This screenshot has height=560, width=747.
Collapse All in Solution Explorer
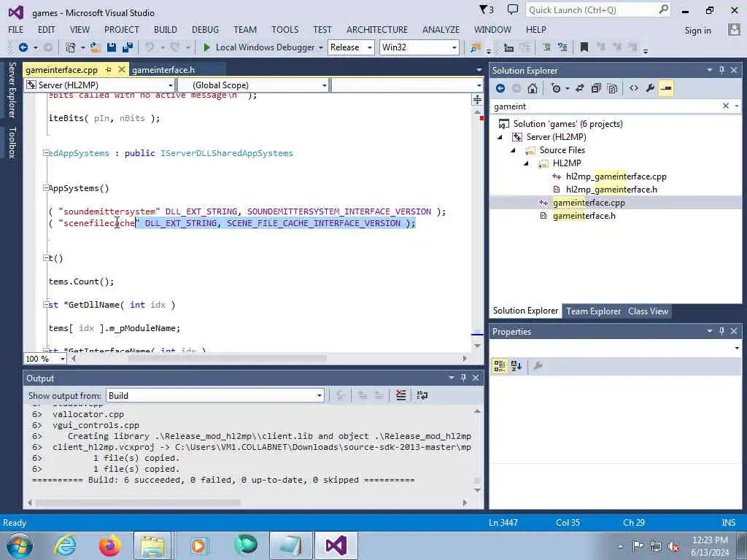coord(596,88)
